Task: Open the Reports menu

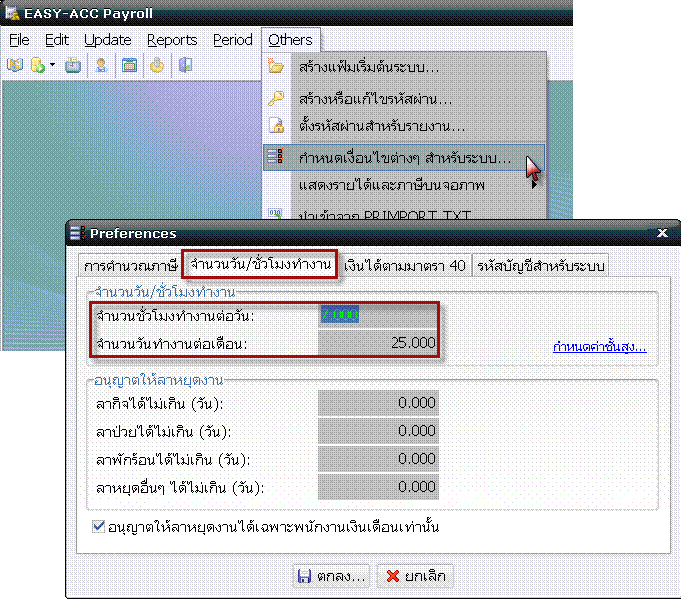Action: pos(172,40)
